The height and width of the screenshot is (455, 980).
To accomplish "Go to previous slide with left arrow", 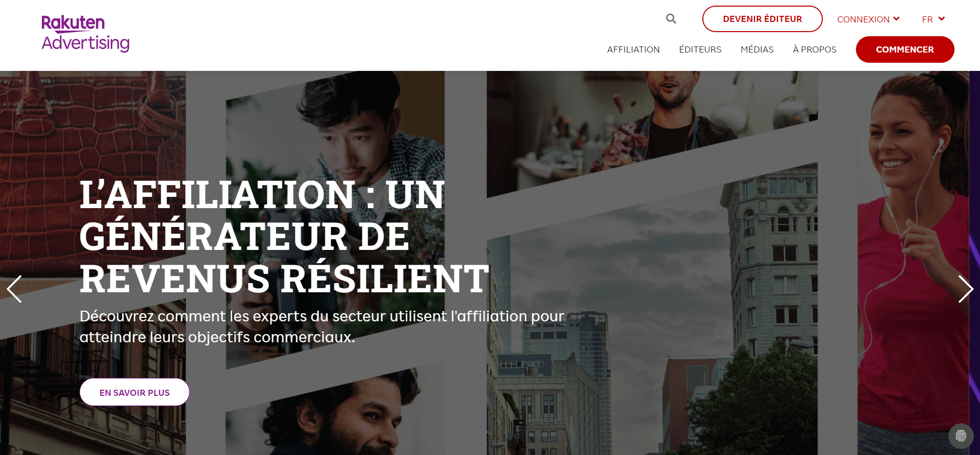I will 14,289.
